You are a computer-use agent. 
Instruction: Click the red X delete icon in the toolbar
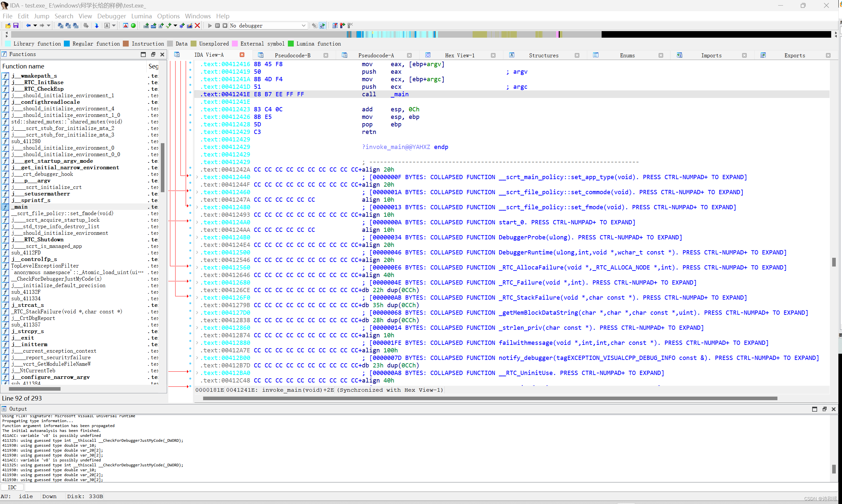click(197, 26)
